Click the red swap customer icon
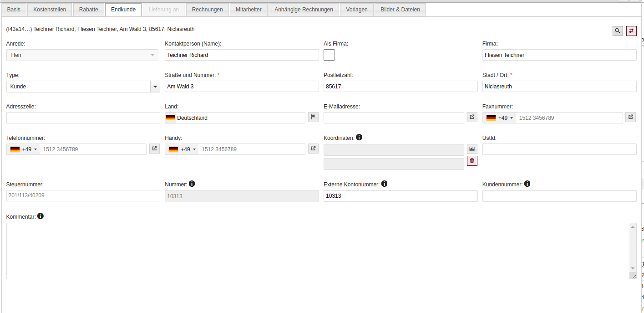 click(x=631, y=31)
